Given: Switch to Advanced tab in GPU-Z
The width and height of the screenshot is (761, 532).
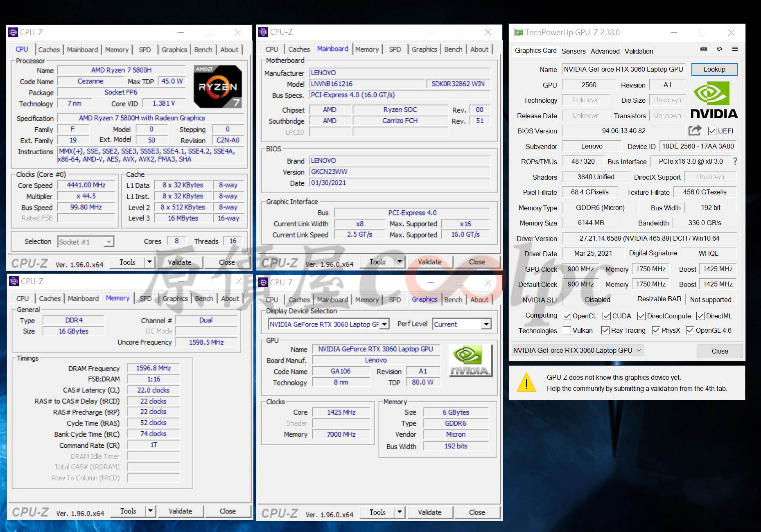Looking at the screenshot, I should tap(605, 51).
